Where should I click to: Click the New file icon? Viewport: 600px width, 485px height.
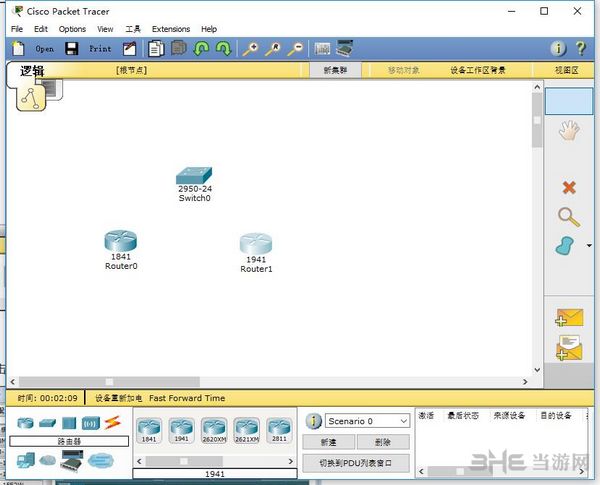click(x=18, y=49)
